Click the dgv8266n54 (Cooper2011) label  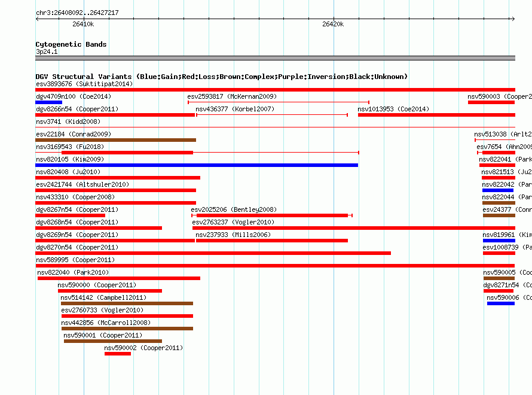[77, 109]
